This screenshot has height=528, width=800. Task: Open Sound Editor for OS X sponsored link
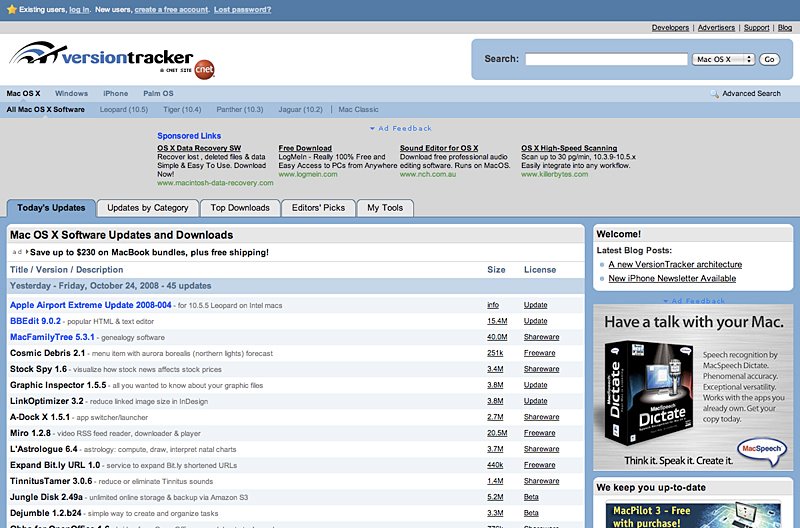click(x=439, y=148)
